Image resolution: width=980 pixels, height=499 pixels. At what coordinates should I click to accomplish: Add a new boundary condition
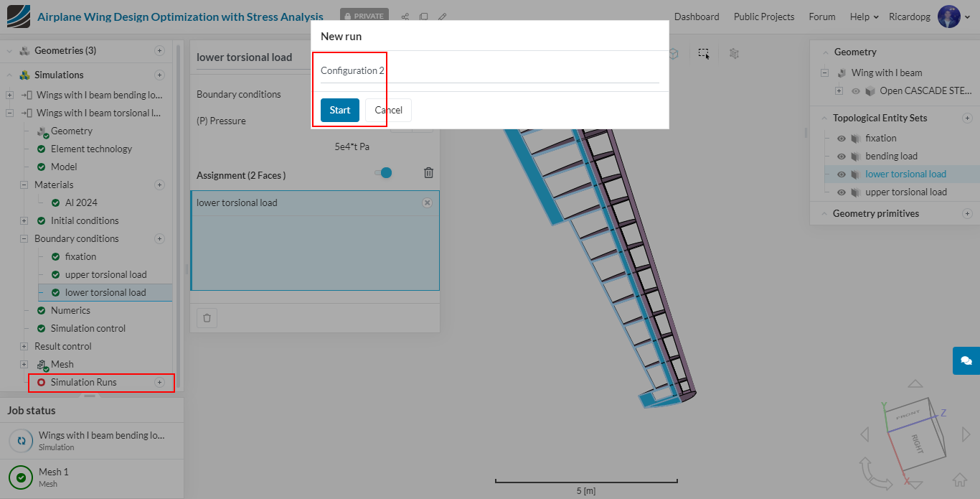pyautogui.click(x=160, y=239)
